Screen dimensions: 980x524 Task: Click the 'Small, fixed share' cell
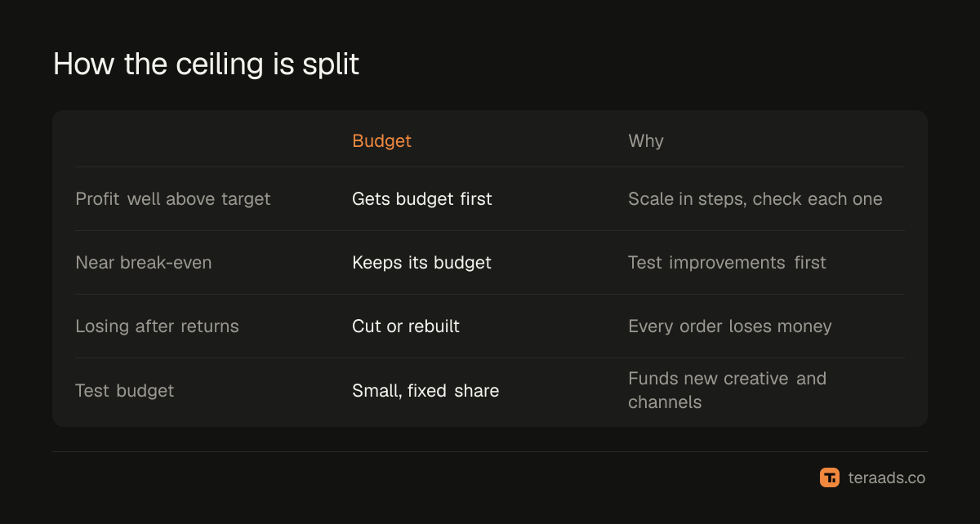click(425, 390)
